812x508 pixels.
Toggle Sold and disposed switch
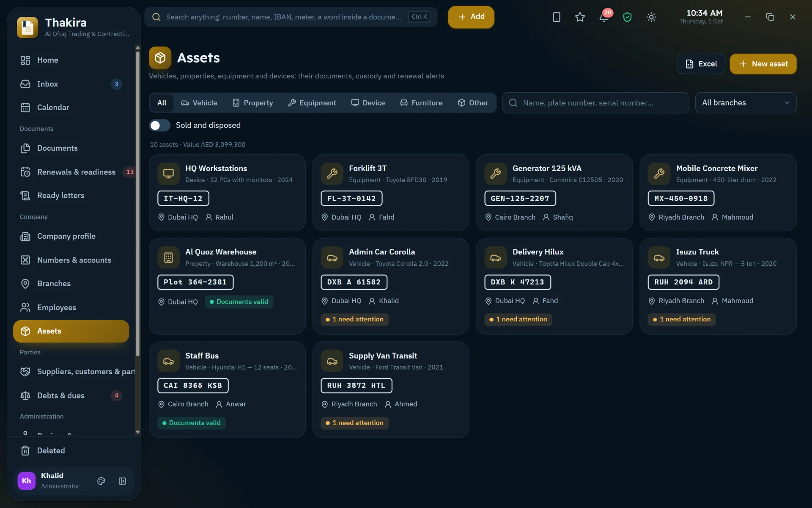pos(159,125)
